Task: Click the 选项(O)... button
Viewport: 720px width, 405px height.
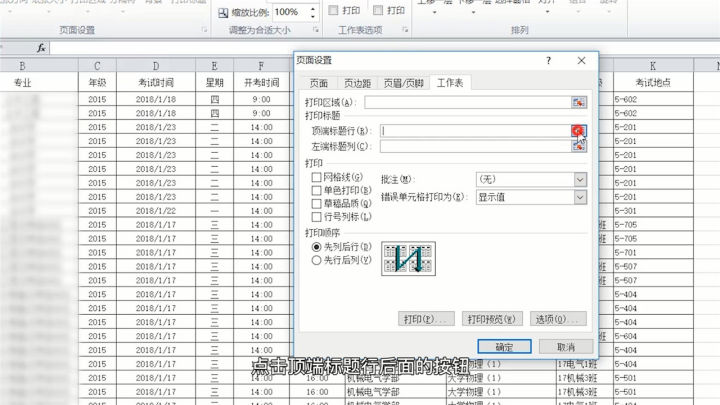Action: pyautogui.click(x=558, y=319)
